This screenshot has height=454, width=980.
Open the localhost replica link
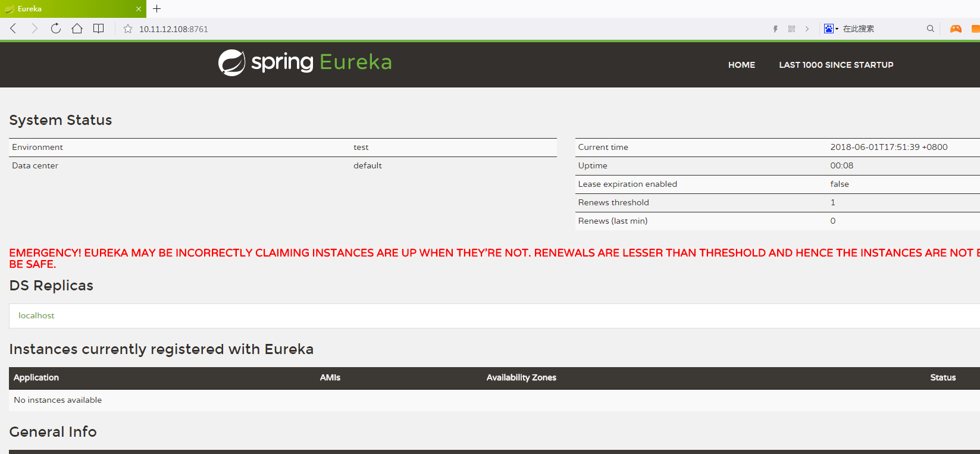36,315
